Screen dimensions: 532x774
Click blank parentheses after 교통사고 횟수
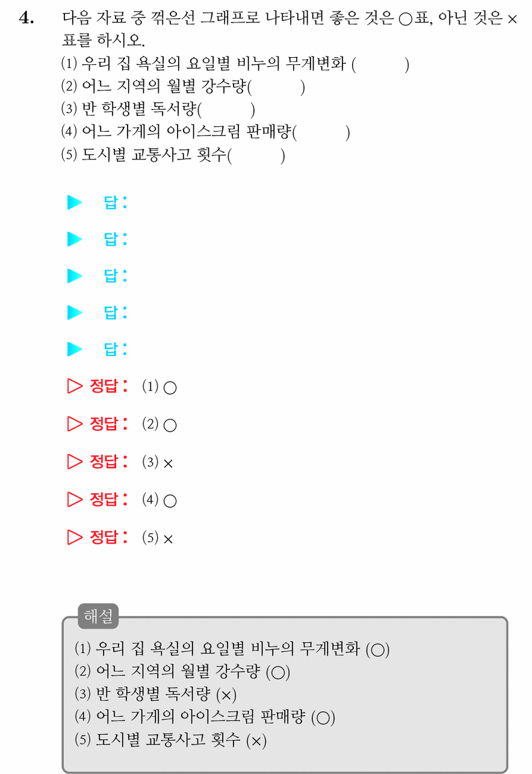256,155
